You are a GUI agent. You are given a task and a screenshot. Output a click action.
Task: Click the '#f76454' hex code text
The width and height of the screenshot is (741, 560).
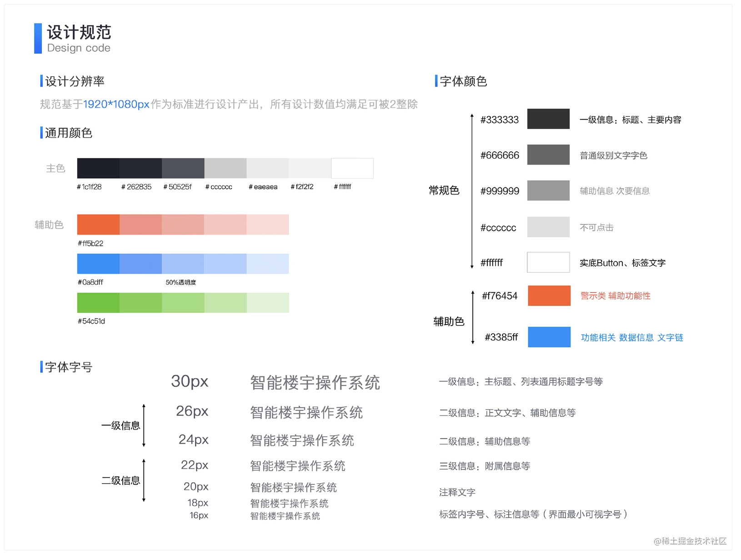point(500,296)
